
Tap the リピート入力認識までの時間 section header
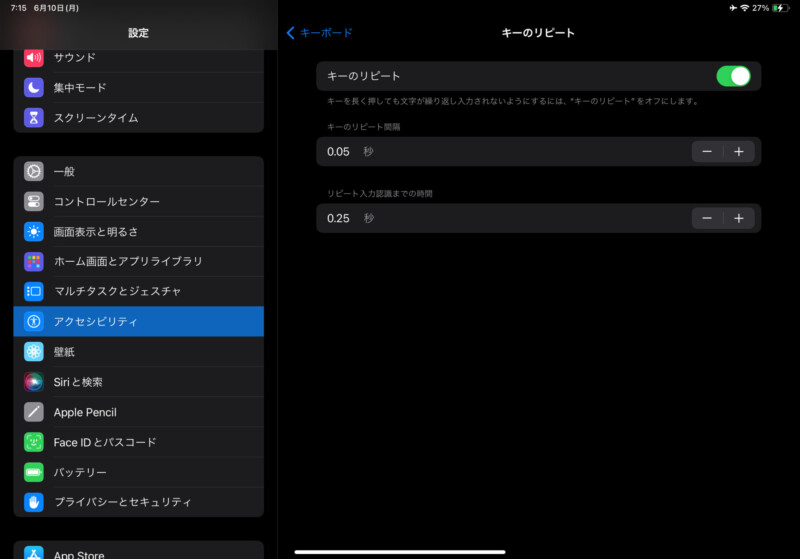coord(380,194)
